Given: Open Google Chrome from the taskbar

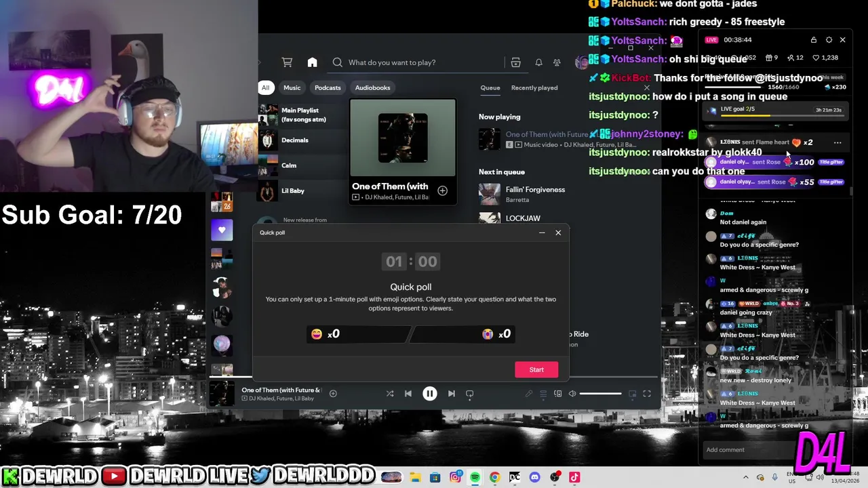Looking at the screenshot, I should pos(494,477).
